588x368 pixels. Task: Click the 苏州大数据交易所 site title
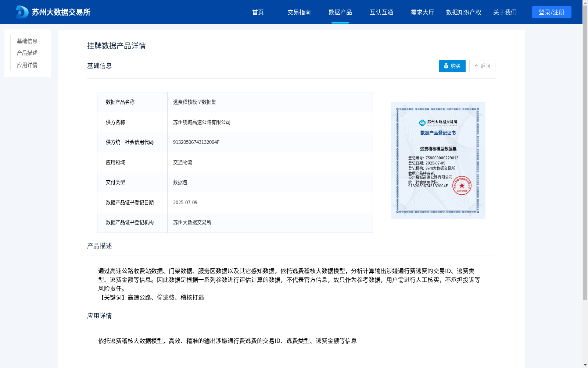(x=61, y=12)
